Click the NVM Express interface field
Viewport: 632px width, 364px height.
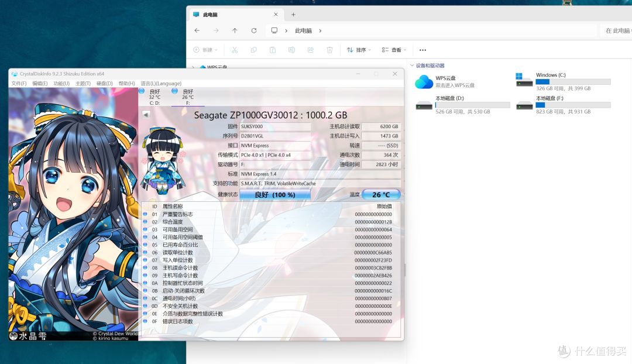tap(275, 146)
